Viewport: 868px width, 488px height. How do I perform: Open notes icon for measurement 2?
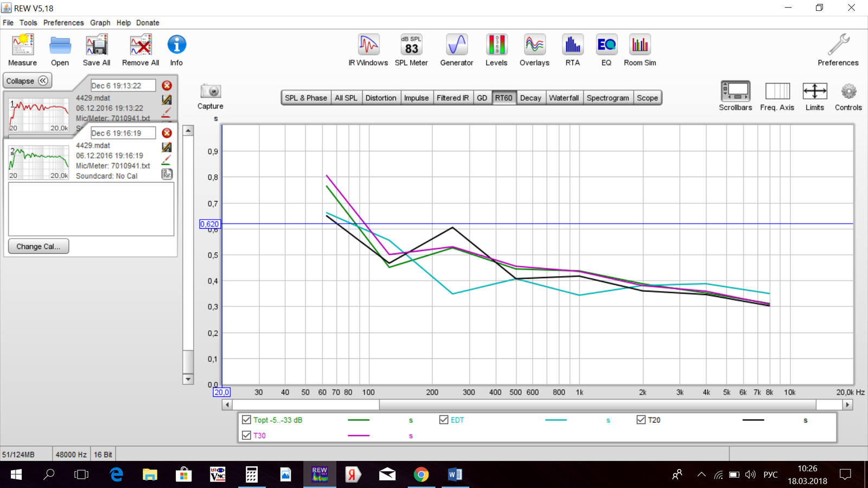point(167,174)
